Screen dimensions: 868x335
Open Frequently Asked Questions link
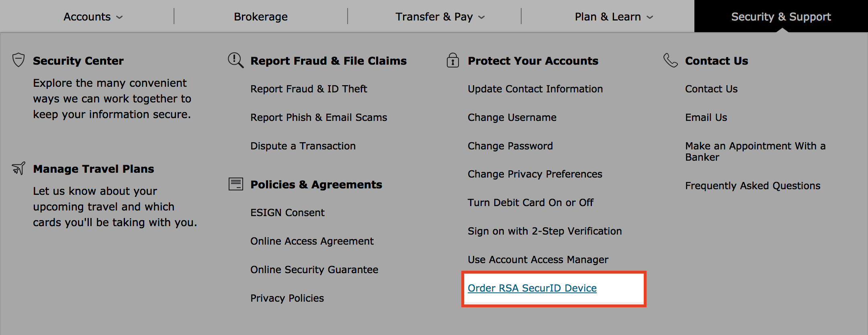[x=753, y=186]
